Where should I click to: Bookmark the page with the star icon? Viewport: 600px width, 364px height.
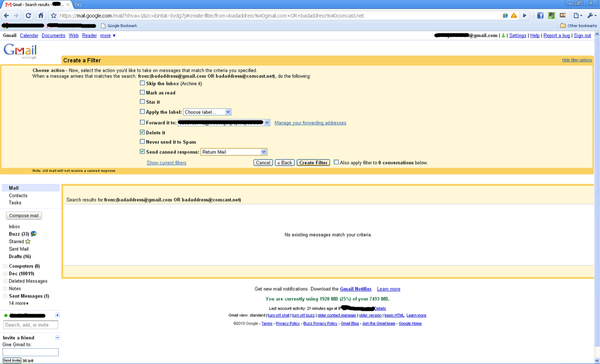53,16
